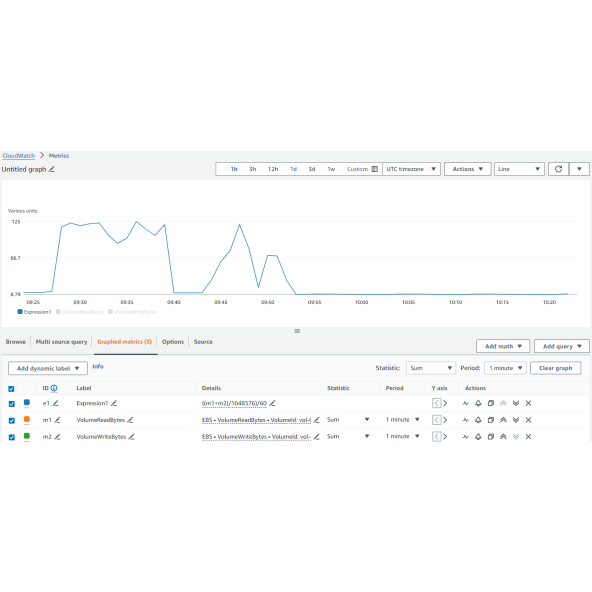Open the UTC timezone dropdown
Image resolution: width=592 pixels, height=592 pixels.
[x=411, y=169]
